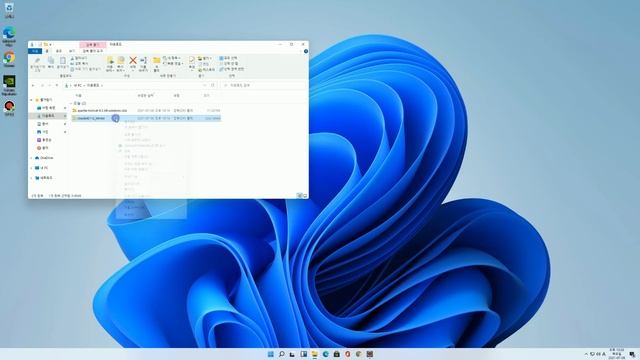Click Select all in the ribbon
640x360 pixels.
click(229, 58)
